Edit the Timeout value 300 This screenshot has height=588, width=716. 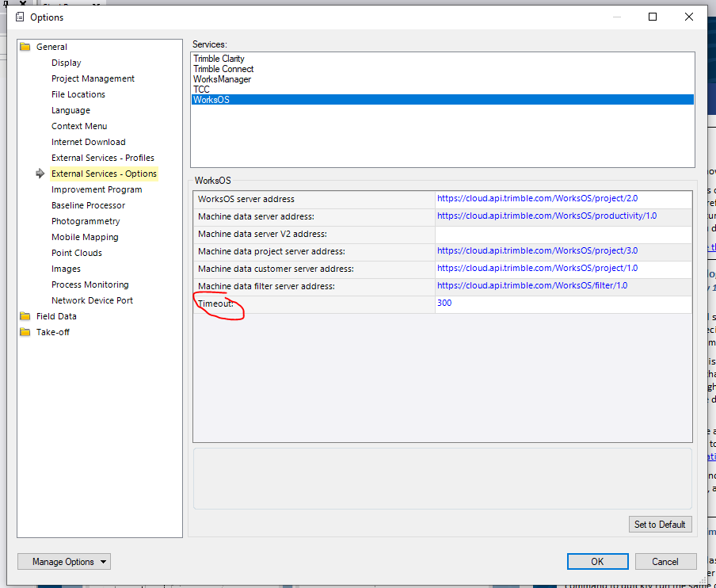pos(563,304)
